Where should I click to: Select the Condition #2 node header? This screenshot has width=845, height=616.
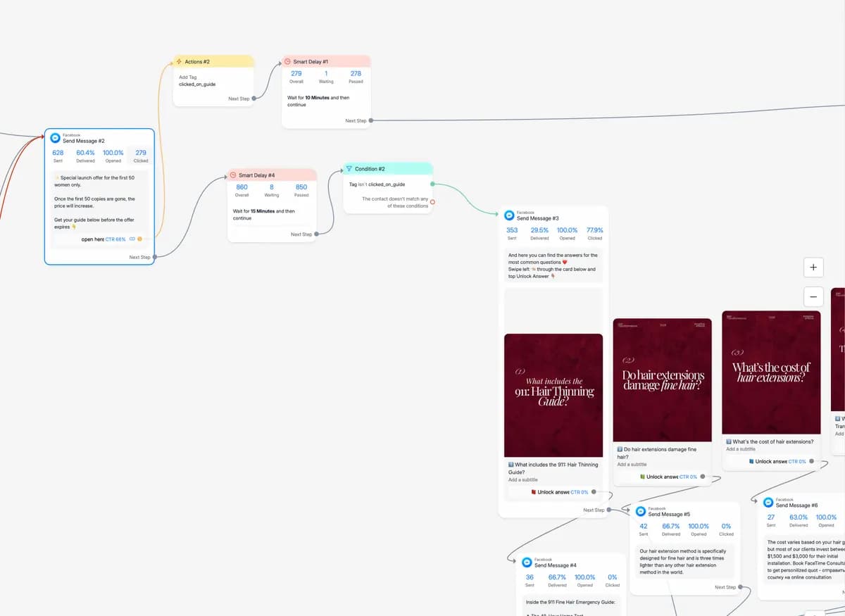pyautogui.click(x=387, y=169)
